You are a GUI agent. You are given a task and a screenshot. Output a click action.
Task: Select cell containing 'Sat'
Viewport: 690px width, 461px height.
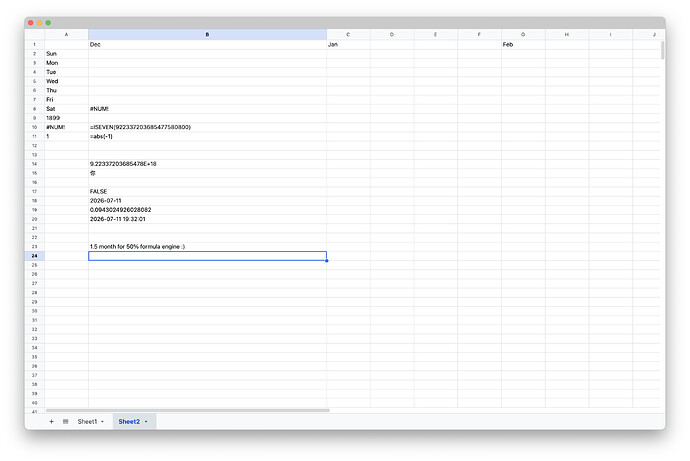click(x=66, y=109)
